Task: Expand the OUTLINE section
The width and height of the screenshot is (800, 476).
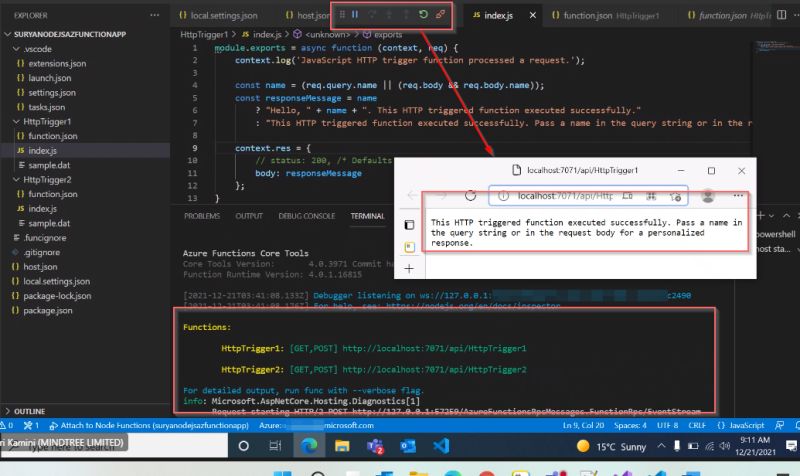Action: click(30, 411)
